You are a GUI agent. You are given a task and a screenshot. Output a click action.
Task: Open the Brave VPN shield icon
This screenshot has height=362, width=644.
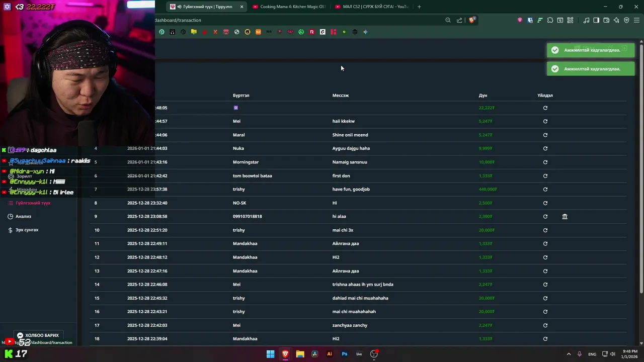click(626, 20)
